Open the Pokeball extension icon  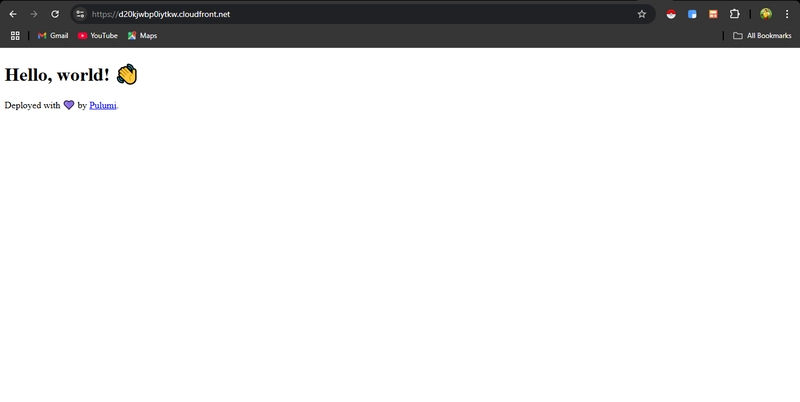point(671,14)
